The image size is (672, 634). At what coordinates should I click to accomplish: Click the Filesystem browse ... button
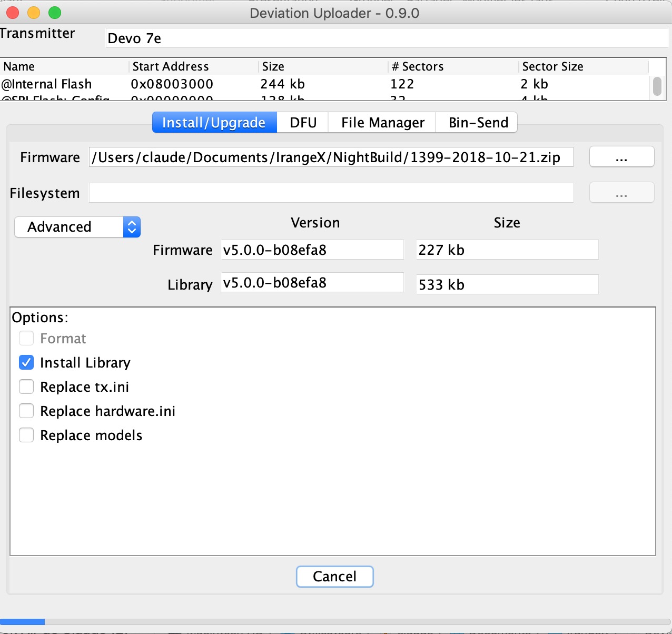[x=621, y=193]
